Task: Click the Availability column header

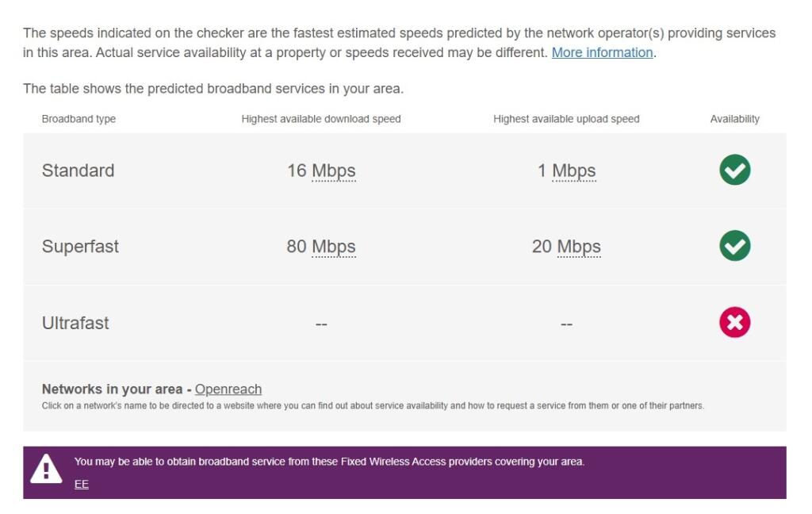Action: [734, 119]
